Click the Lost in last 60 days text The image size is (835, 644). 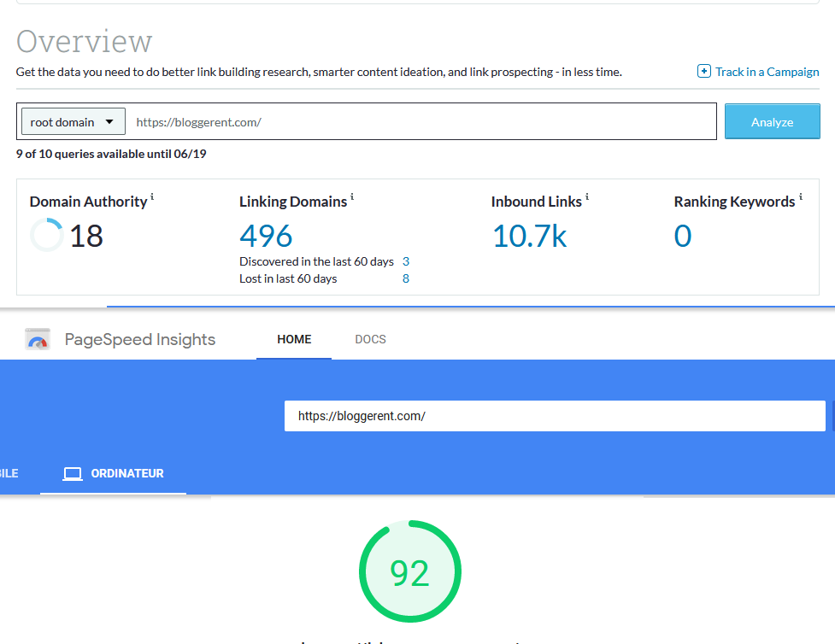[x=288, y=278]
